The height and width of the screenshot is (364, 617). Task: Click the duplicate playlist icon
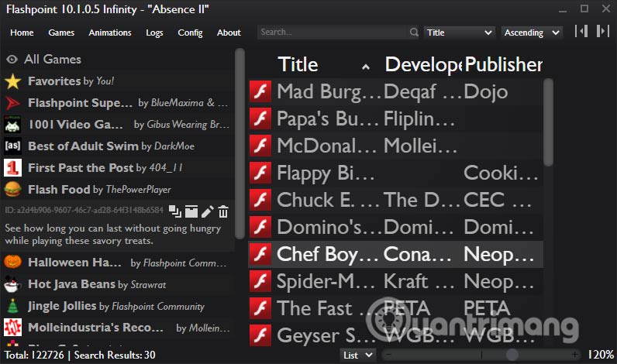pos(174,211)
